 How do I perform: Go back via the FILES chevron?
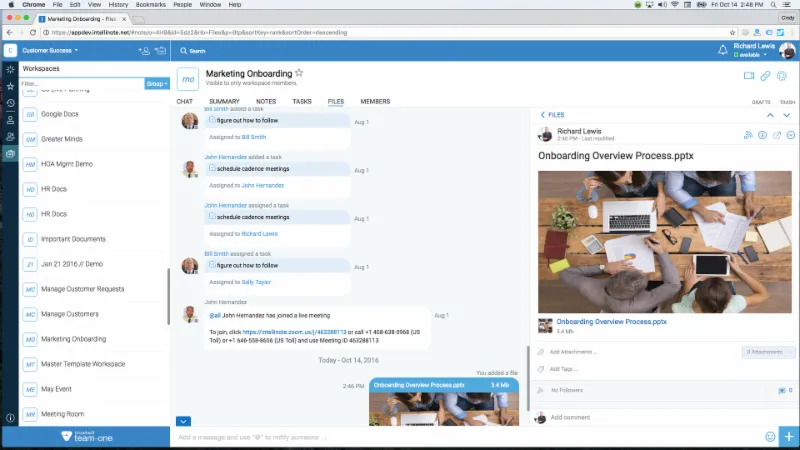click(552, 115)
